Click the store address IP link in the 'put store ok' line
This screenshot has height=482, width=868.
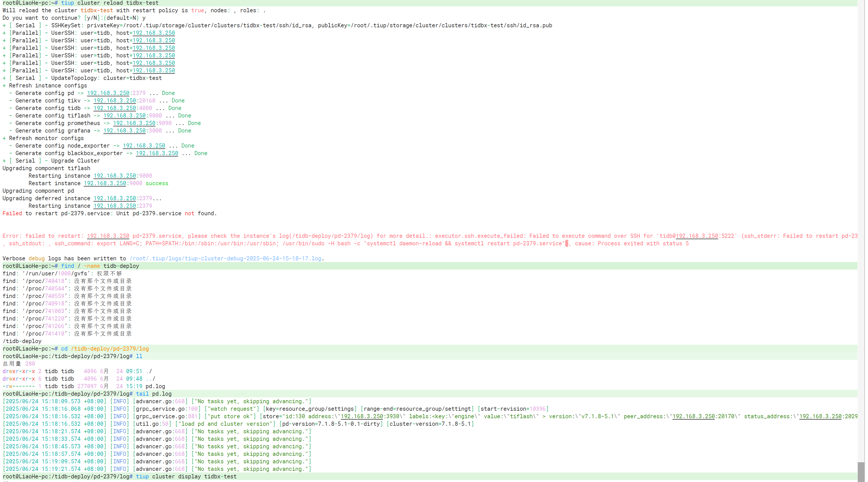coord(362,417)
